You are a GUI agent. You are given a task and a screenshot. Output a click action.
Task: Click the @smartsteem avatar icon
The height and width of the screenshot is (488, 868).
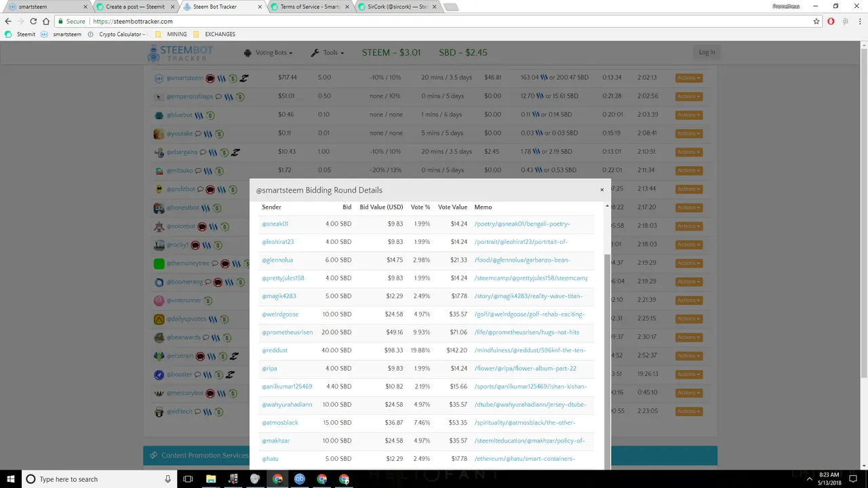[x=159, y=78]
